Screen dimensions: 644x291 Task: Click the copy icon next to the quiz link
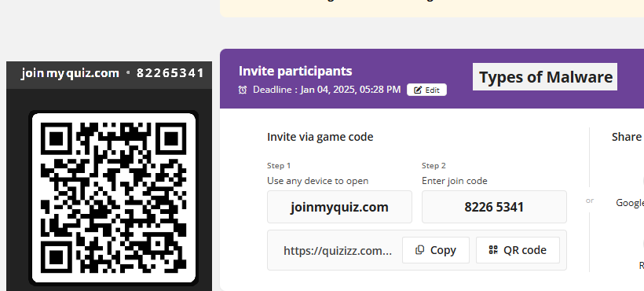tap(419, 250)
